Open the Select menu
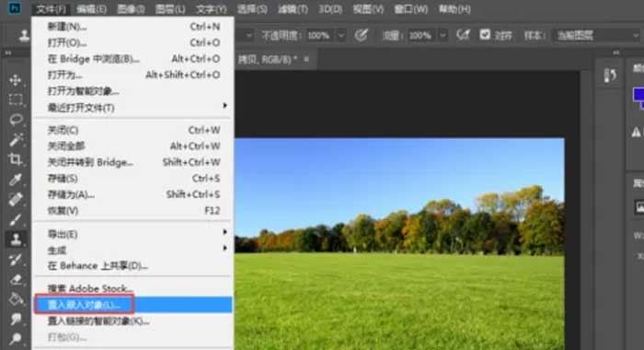644x350 pixels. click(x=252, y=9)
